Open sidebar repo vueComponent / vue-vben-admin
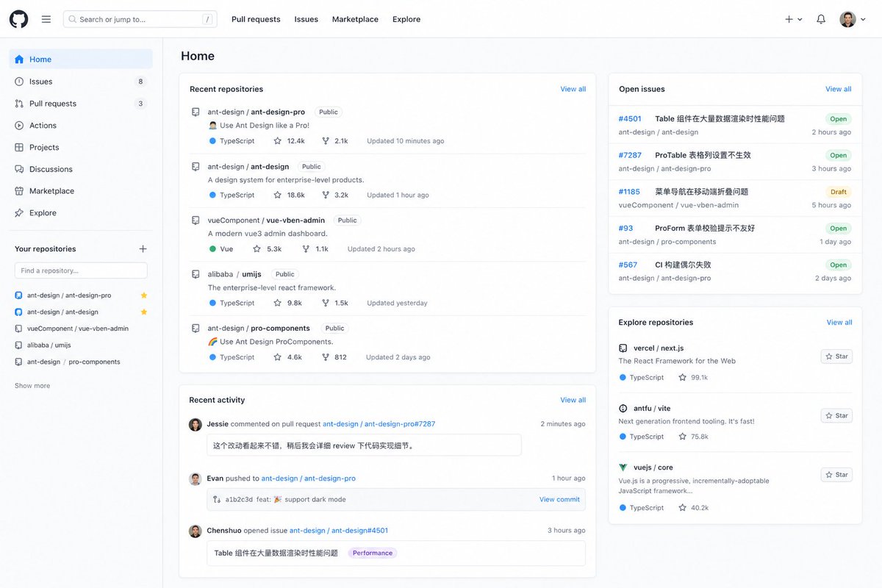The height and width of the screenshot is (588, 882). click(x=78, y=329)
